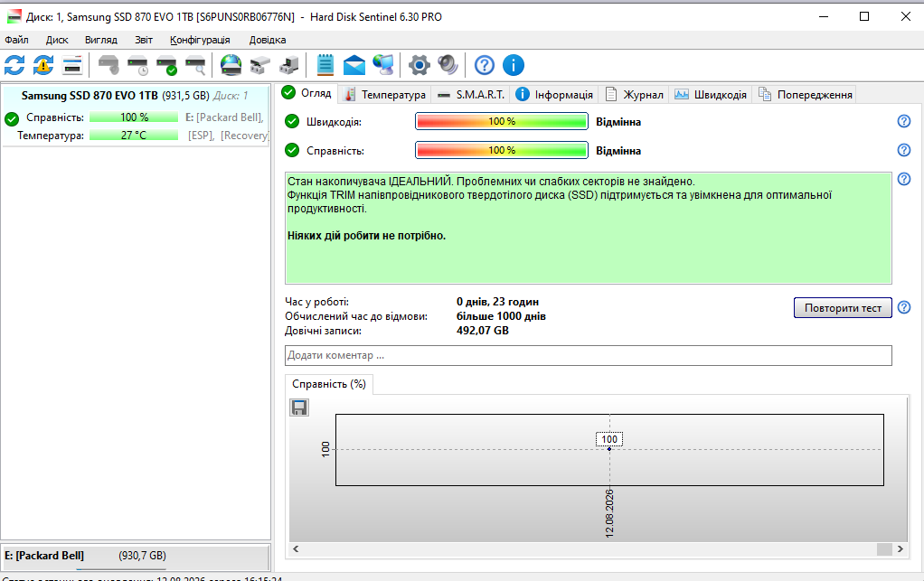
Task: Click the '0 днів, 23 годин' value
Action: point(497,302)
